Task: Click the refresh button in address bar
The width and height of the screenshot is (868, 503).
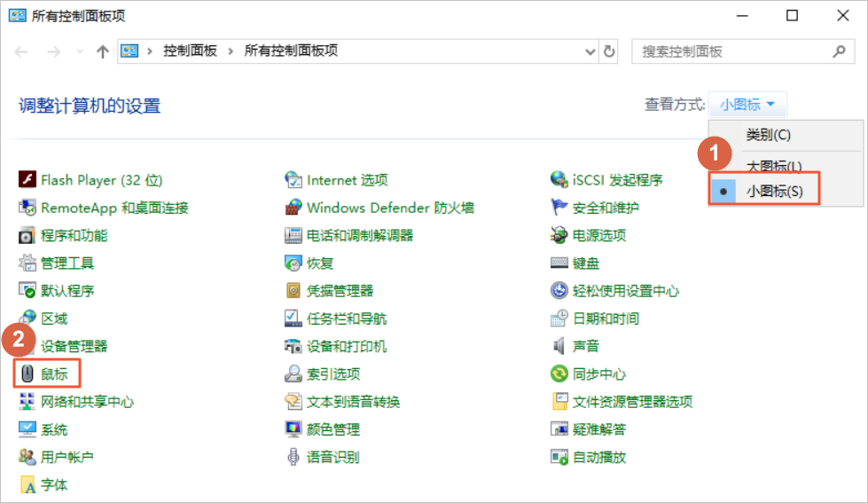Action: [x=609, y=51]
